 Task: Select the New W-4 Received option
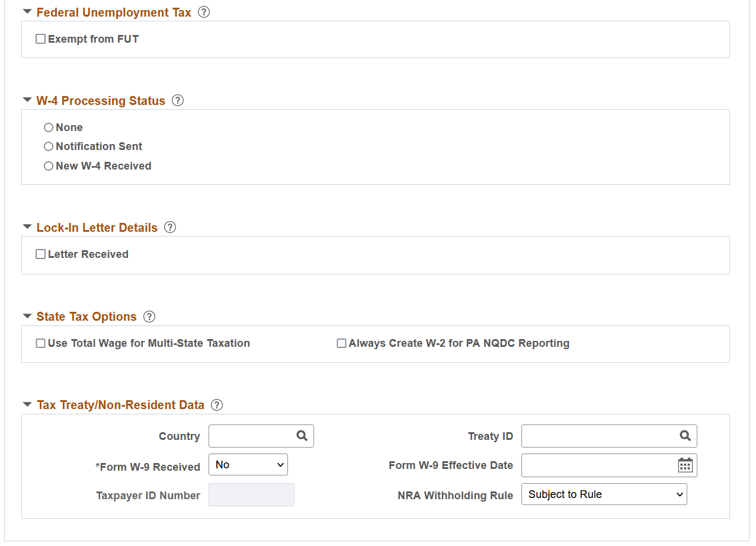coord(49,166)
